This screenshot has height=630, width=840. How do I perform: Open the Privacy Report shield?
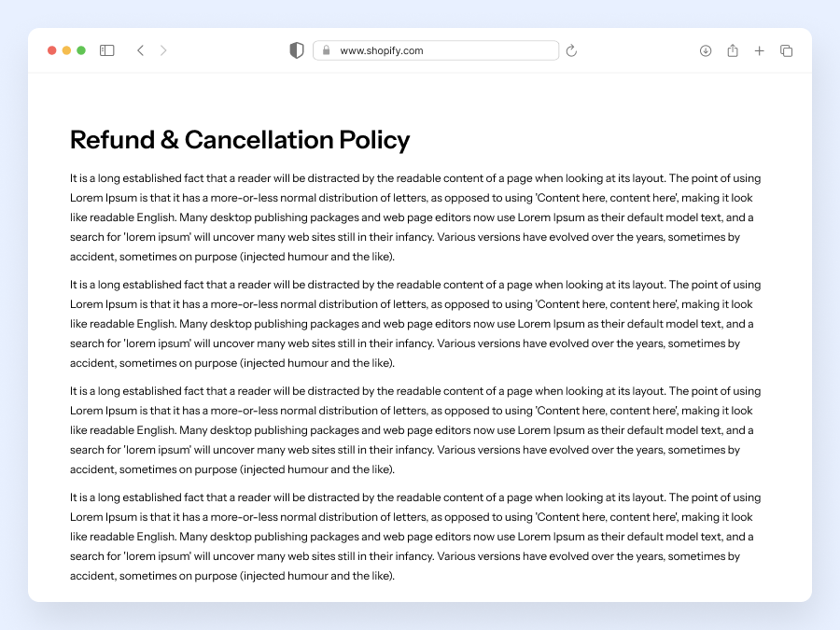pos(296,50)
